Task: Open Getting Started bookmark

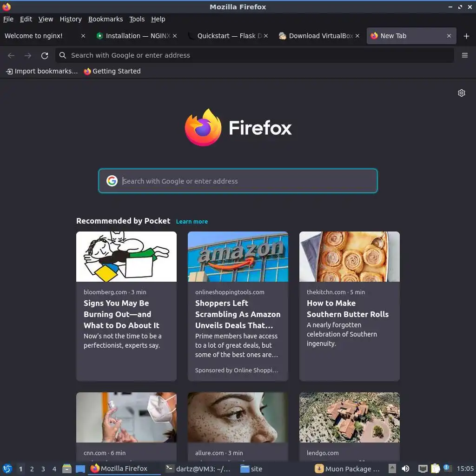Action: pos(112,71)
